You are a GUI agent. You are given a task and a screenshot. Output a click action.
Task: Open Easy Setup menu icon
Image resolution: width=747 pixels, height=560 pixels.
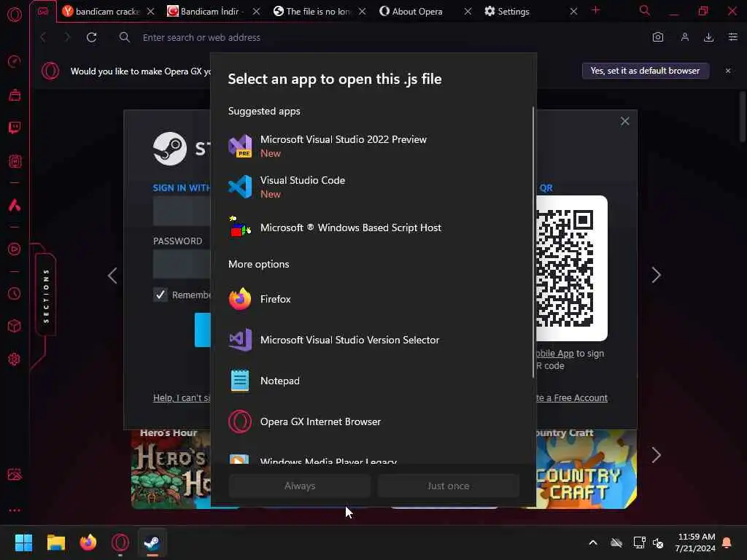click(x=733, y=37)
